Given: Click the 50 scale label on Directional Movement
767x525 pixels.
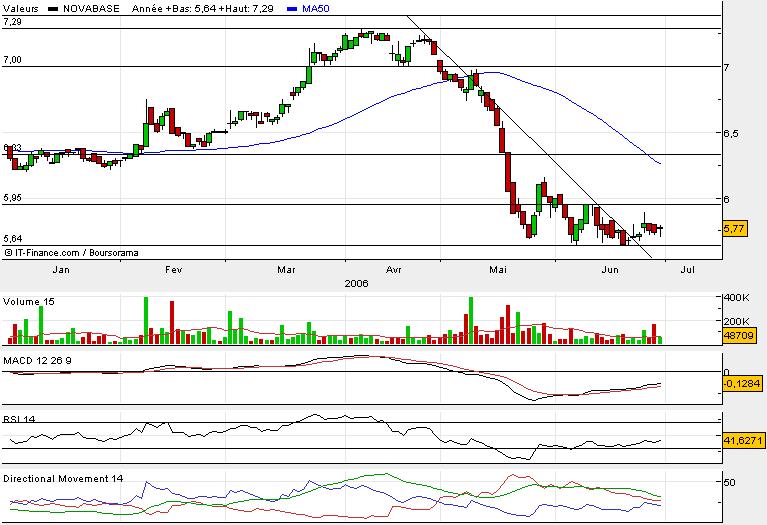Looking at the screenshot, I should tap(729, 482).
